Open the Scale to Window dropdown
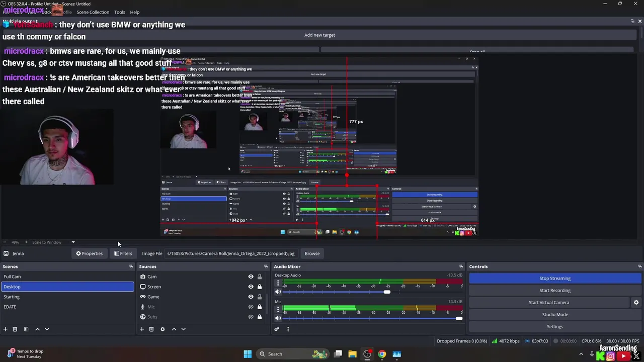Screen dimensions: 644x362 53,242
